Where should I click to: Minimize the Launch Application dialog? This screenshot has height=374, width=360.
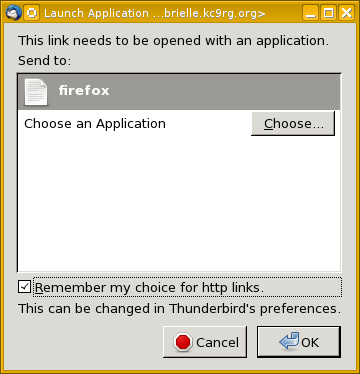tap(311, 13)
